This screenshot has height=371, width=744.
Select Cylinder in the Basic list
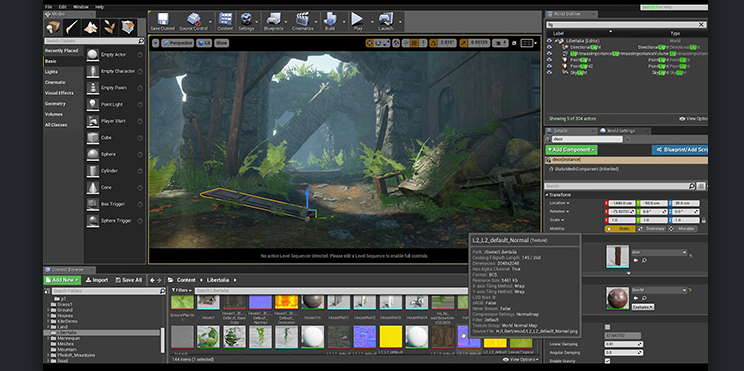[114, 171]
